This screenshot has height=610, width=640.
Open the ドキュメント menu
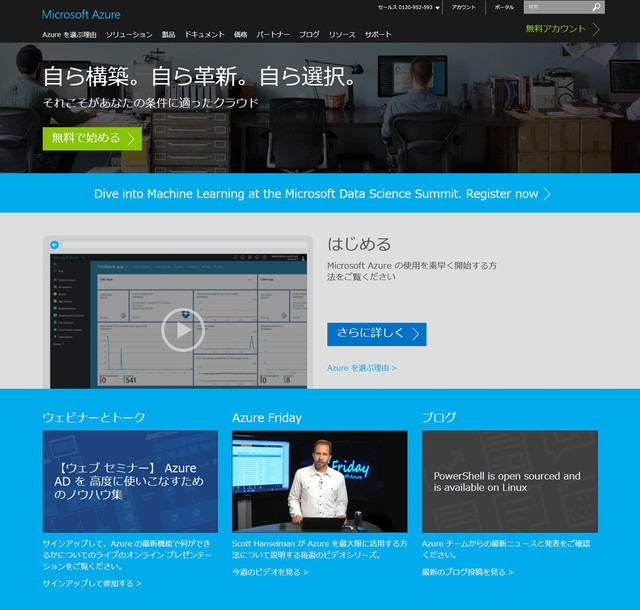click(204, 35)
